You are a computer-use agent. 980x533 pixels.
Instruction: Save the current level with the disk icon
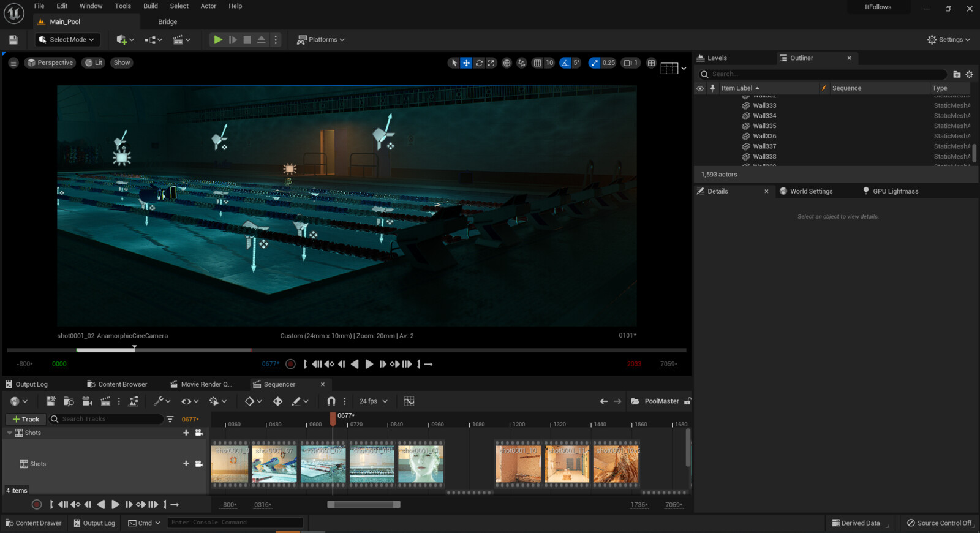[13, 40]
